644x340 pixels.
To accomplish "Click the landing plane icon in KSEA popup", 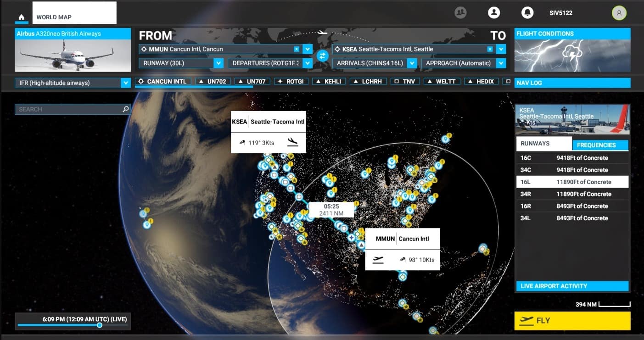I will coord(292,142).
